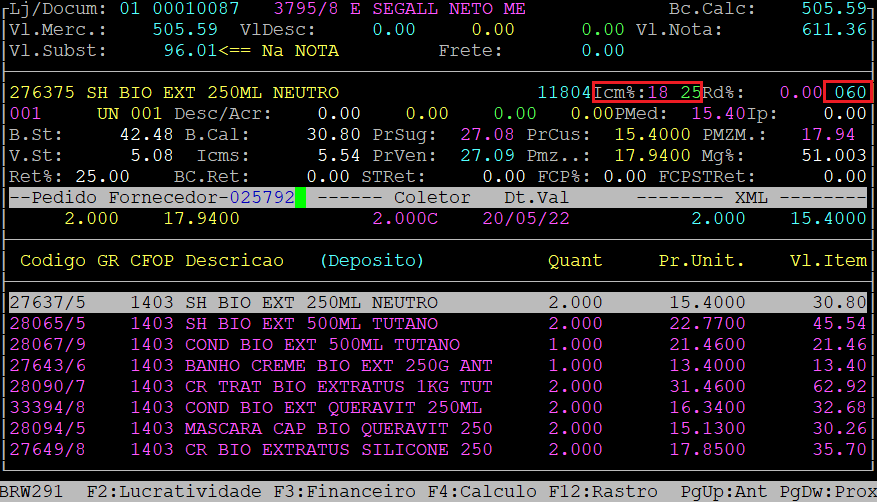Viewport: 877px width, 502px height.
Task: Click the Descricao column header
Action: tap(234, 261)
